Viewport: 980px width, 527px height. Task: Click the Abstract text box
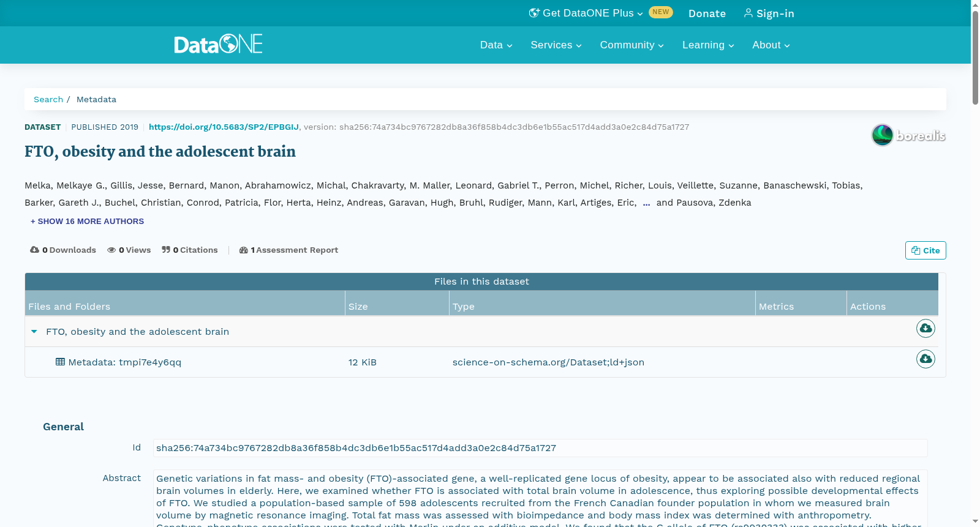[x=540, y=498]
